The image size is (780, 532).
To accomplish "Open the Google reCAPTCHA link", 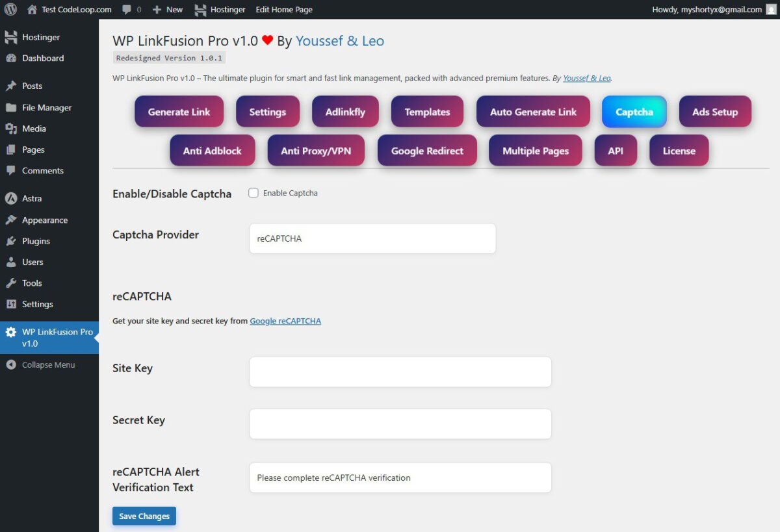I will [x=285, y=321].
